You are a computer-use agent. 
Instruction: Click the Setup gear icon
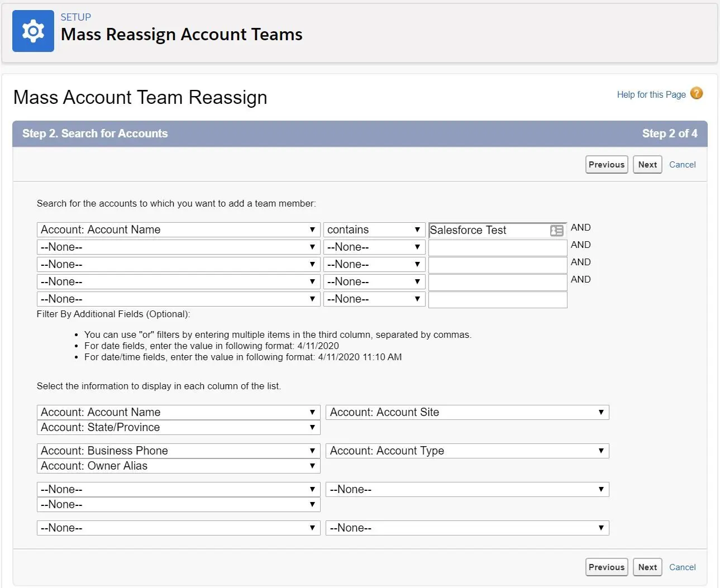[33, 31]
